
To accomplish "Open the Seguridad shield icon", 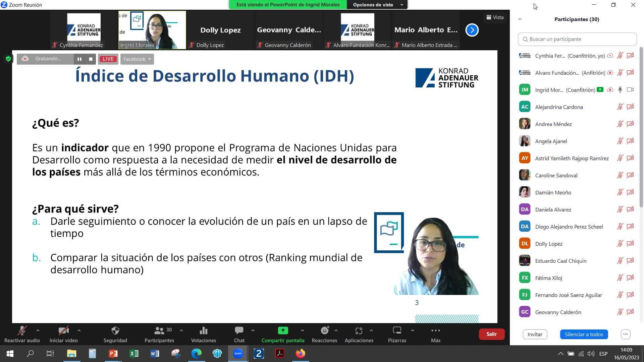I will pos(115,331).
